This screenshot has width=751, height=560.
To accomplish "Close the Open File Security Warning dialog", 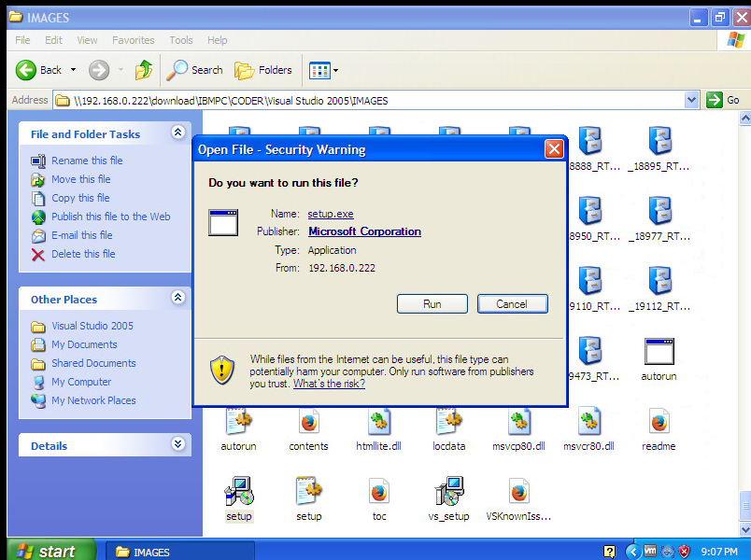I will tap(554, 149).
